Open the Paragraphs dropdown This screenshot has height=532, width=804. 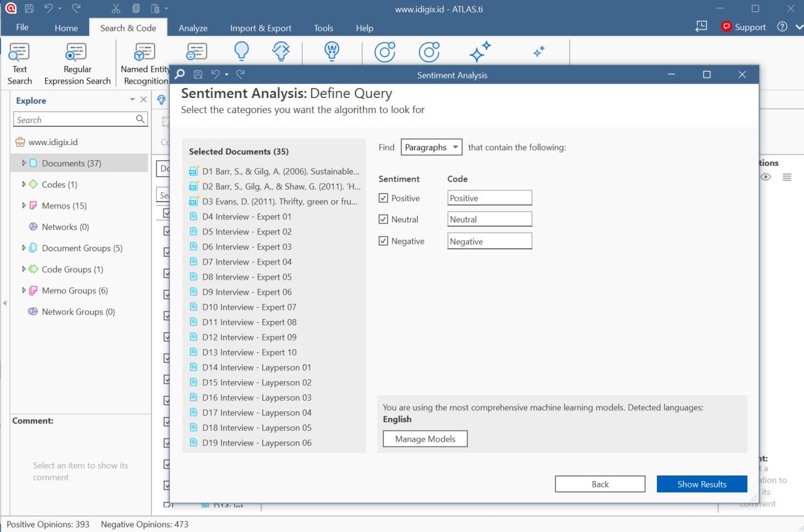[x=432, y=148]
